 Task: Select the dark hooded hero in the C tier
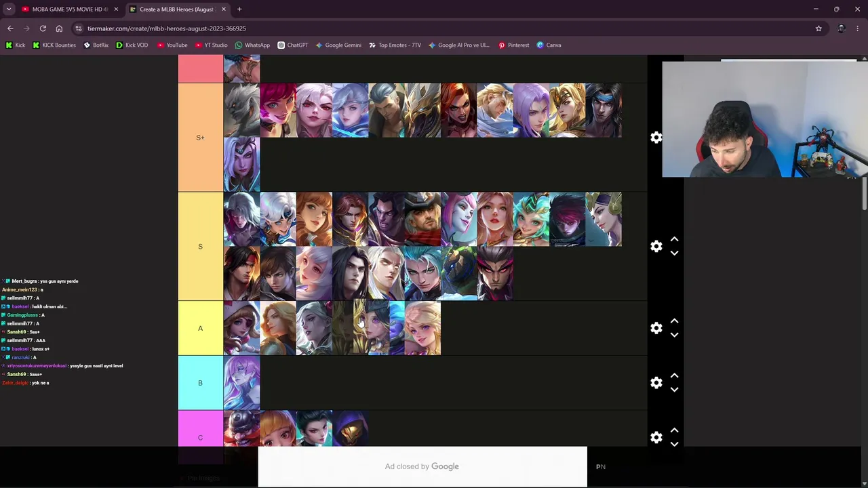[351, 428]
